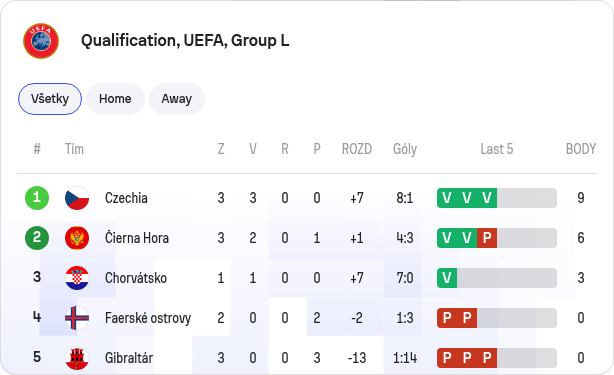The height and width of the screenshot is (375, 614).
Task: Click the red P result in Čierna Hora's form
Action: point(487,238)
